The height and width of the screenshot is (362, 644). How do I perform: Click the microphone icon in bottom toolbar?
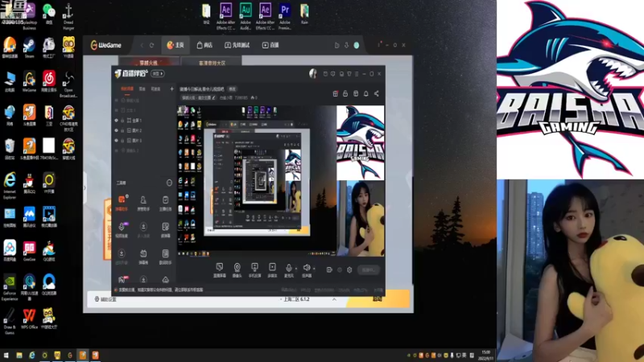289,268
